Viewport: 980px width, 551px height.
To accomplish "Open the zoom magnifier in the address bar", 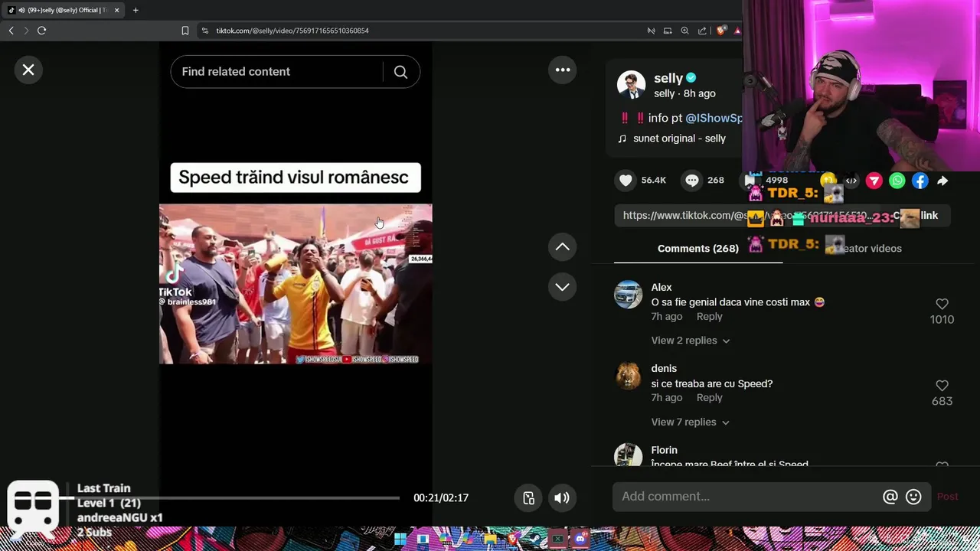I will click(x=684, y=31).
